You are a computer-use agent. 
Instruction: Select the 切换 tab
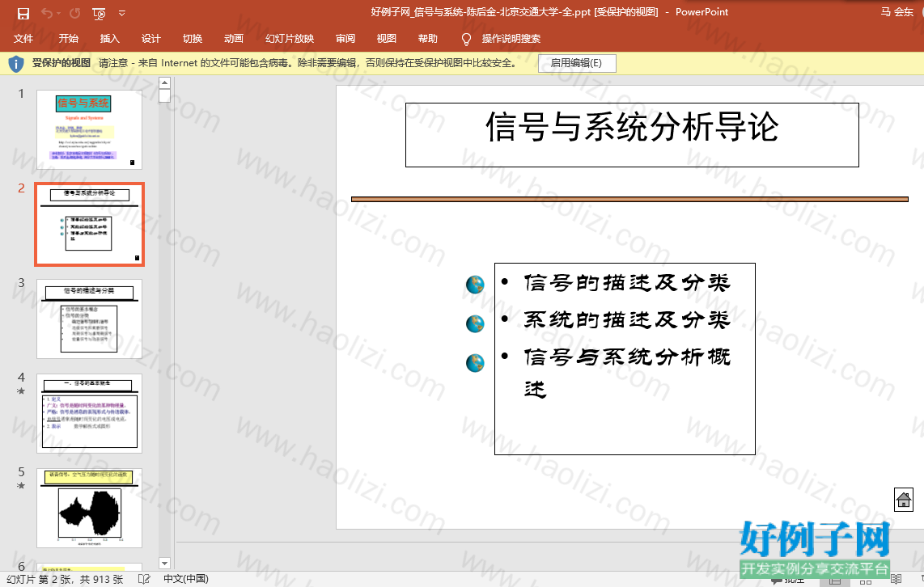click(x=192, y=38)
